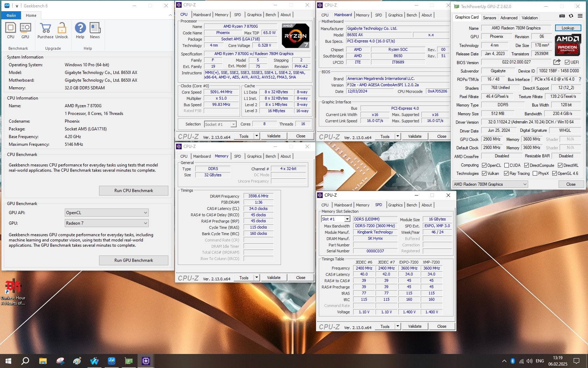This screenshot has width=588, height=368.
Task: Open the News icon in Geekbench ribbon
Action: pos(95,30)
